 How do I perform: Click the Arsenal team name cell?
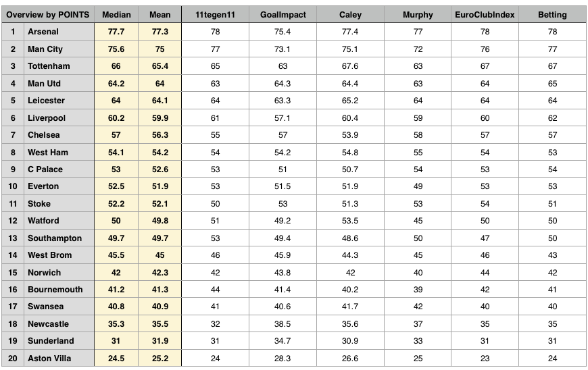tap(59, 32)
